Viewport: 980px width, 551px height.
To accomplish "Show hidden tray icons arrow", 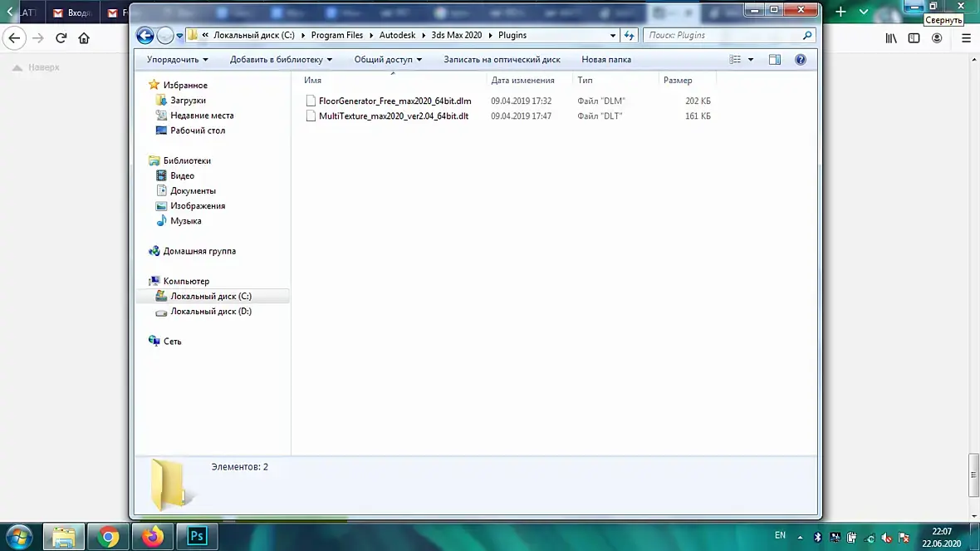I will 800,537.
